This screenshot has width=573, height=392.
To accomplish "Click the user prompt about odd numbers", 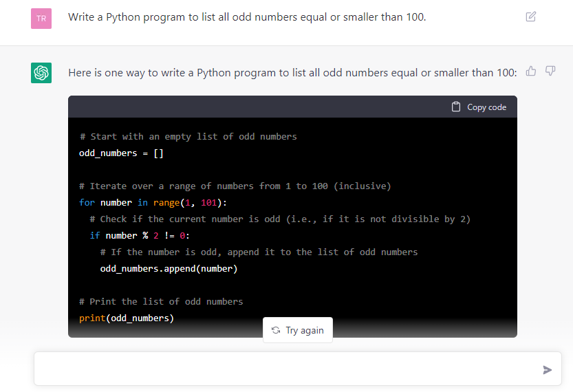I will pos(247,17).
